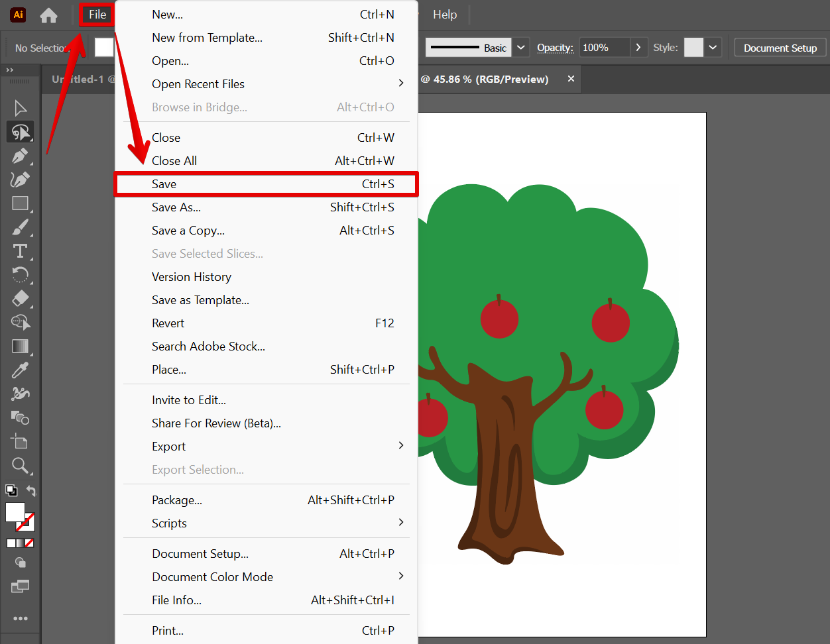Choose Save As from the File menu

click(176, 207)
